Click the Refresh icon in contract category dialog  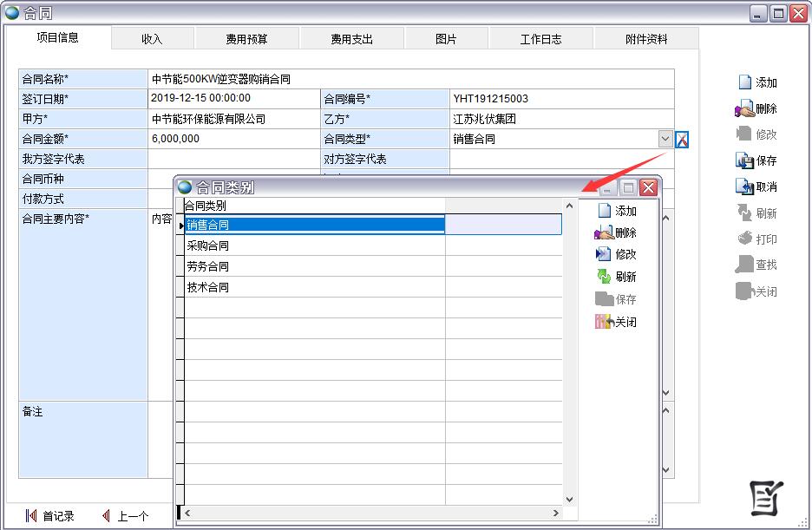tap(604, 277)
